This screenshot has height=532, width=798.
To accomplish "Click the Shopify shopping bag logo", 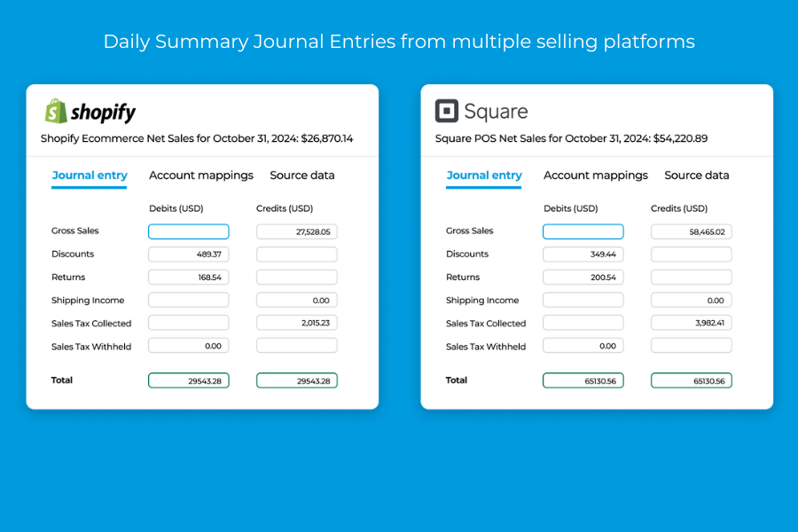I will point(57,111).
